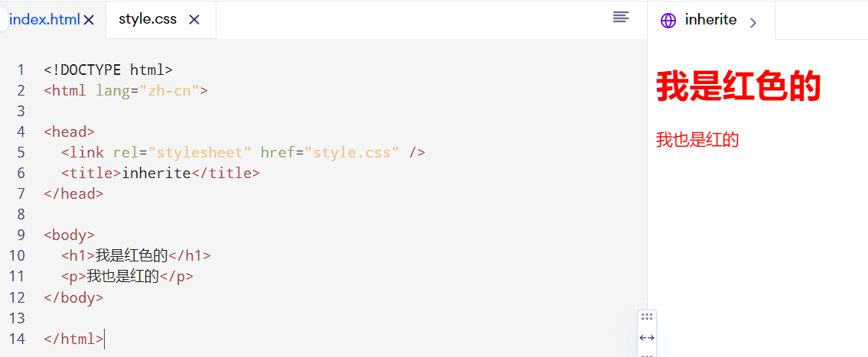Click the h1 text 我是红色的 in editor
The image size is (868, 357).
132,256
